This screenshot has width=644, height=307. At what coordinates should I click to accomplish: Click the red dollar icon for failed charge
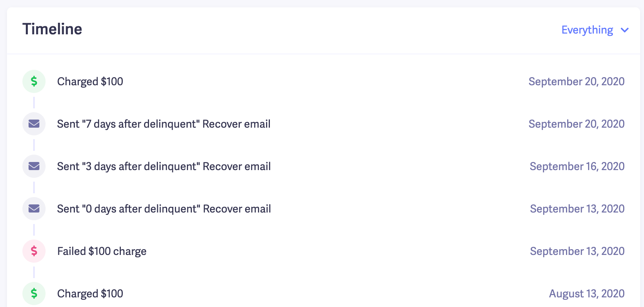[34, 251]
